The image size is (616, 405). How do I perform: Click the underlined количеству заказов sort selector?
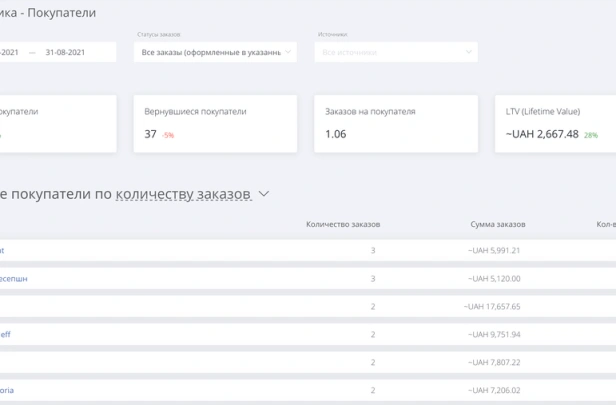183,194
